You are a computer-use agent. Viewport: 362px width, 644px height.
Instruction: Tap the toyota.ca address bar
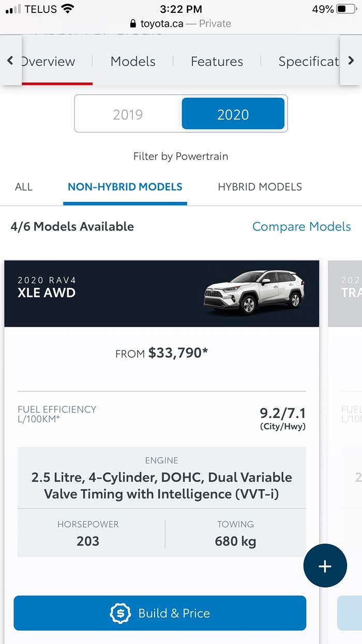pos(181,24)
